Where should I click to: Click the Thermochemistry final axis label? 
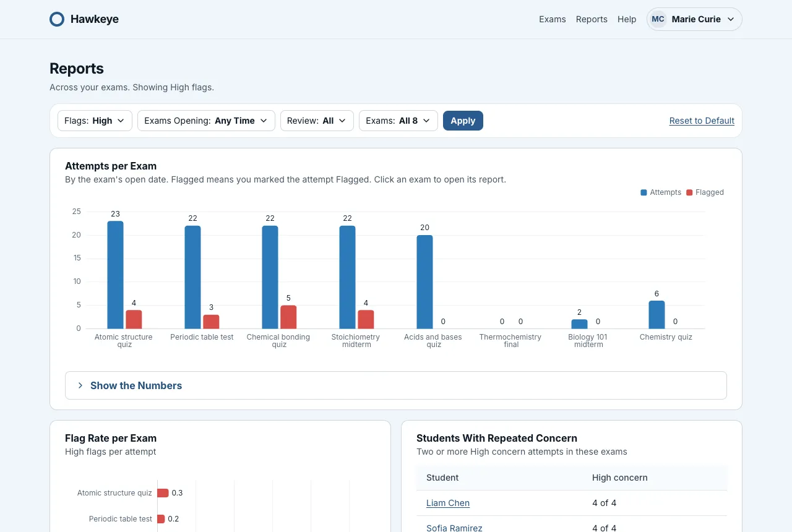[x=510, y=341]
